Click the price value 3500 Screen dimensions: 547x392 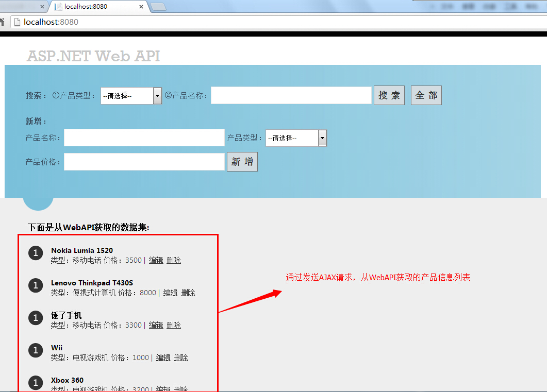pos(134,260)
